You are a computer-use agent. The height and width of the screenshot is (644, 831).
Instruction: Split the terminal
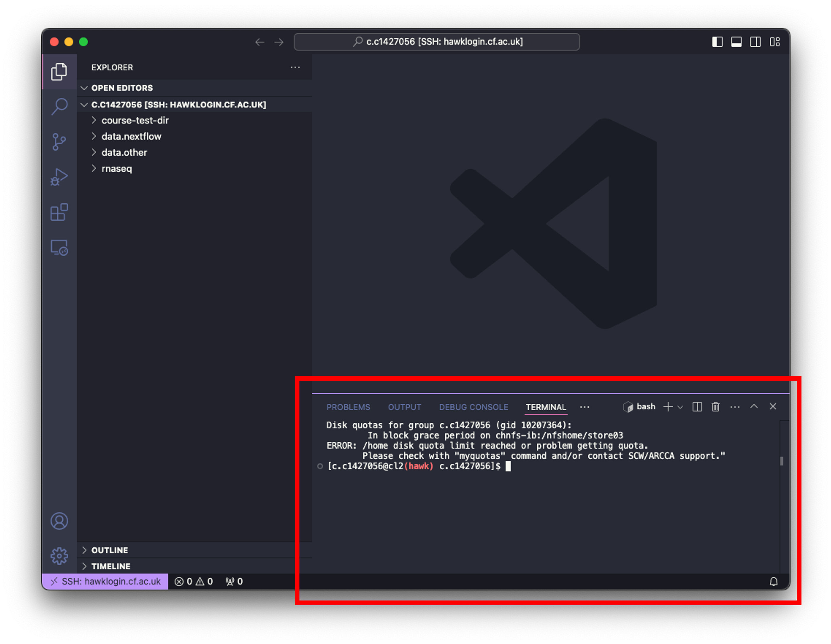coord(697,407)
